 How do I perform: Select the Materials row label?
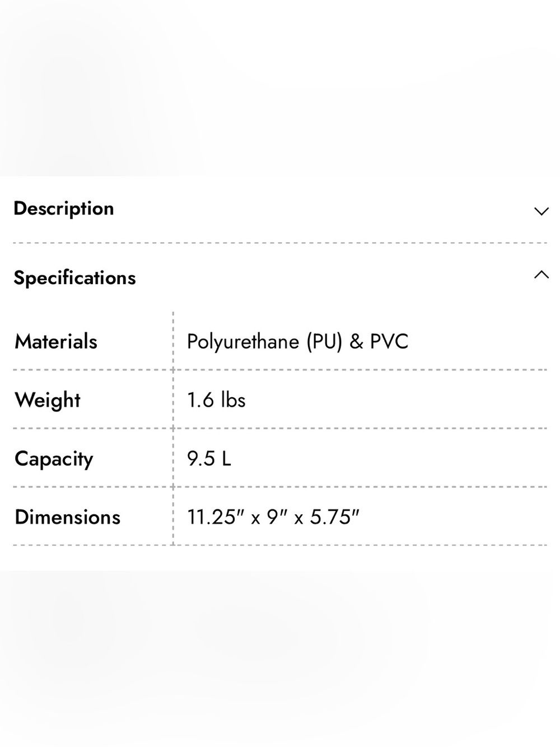coord(56,341)
